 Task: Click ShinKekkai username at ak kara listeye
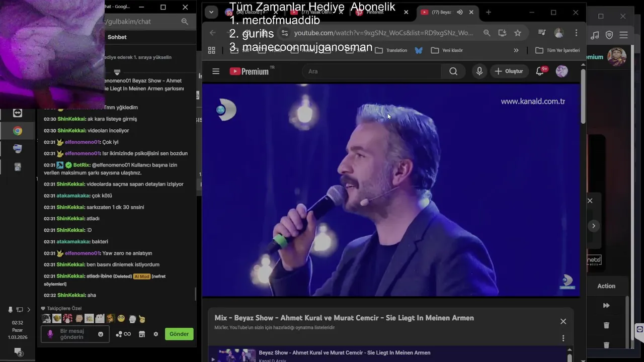pyautogui.click(x=71, y=119)
